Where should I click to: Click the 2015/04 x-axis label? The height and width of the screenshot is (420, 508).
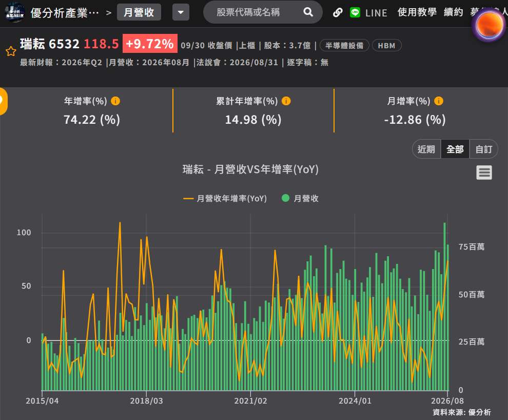click(42, 401)
